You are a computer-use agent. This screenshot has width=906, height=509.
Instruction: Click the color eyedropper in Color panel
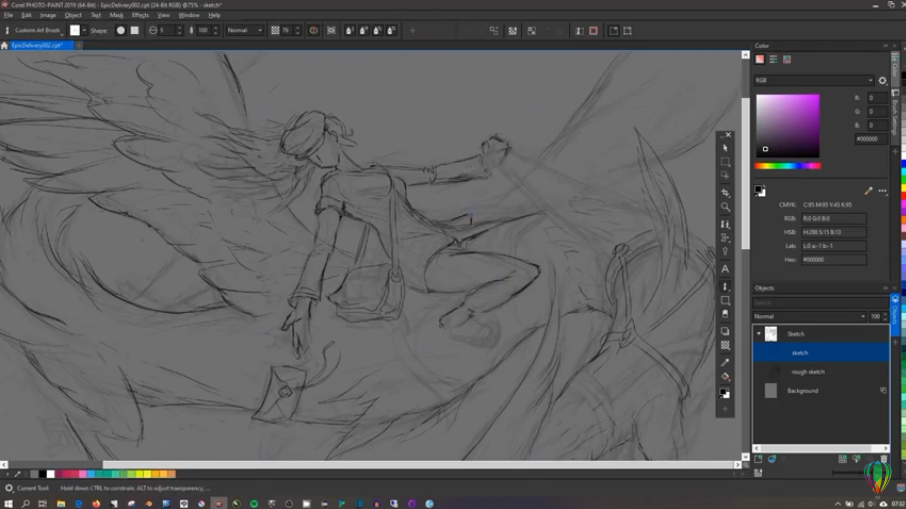868,191
